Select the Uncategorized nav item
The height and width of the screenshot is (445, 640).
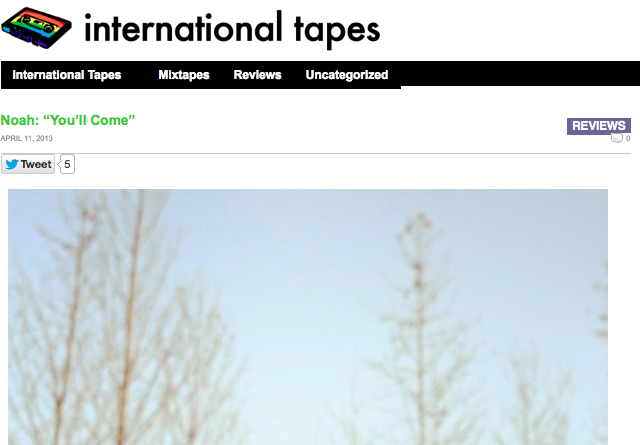[347, 75]
